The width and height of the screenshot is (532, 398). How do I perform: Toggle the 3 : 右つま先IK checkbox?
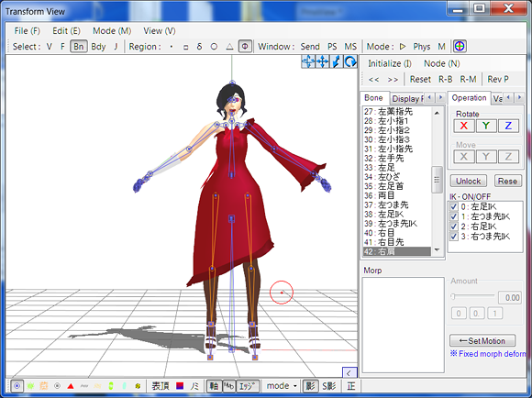(x=454, y=237)
